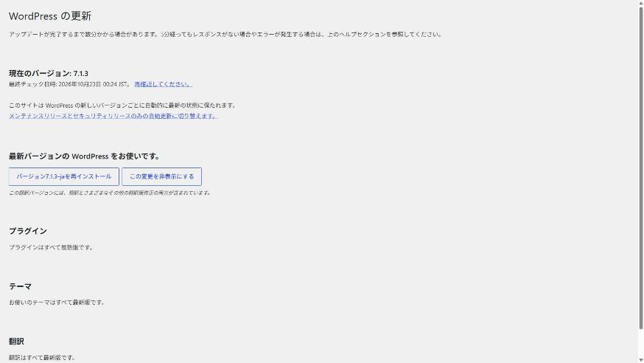The width and height of the screenshot is (644, 363).
Task: Click the 最終チェック日時 timestamp text
Action: pyautogui.click(x=69, y=84)
